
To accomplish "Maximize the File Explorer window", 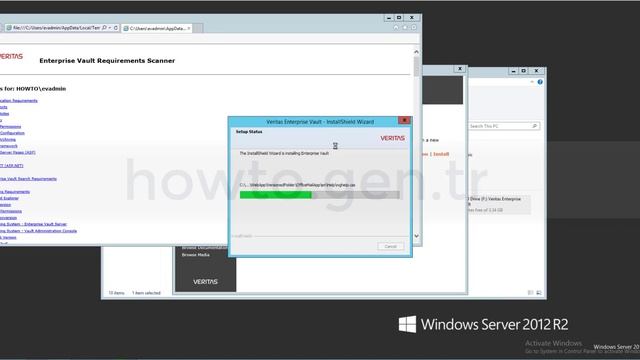I will pos(524,71).
